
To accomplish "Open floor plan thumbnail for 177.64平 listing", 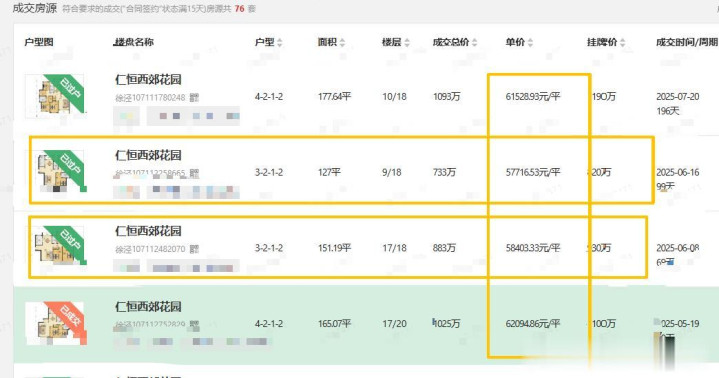I will (x=55, y=95).
